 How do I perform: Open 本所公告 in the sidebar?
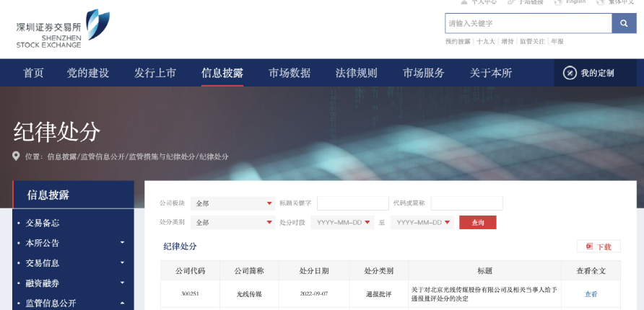click(x=43, y=243)
